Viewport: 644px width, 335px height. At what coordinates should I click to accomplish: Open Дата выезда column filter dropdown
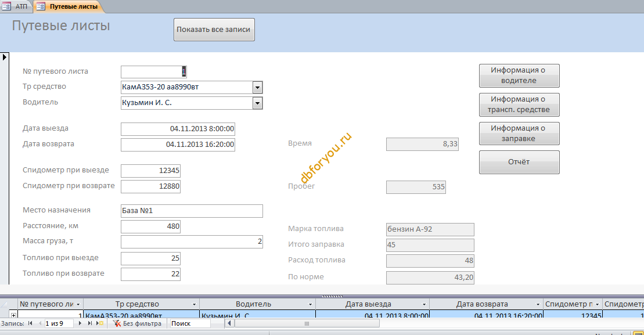coord(424,305)
